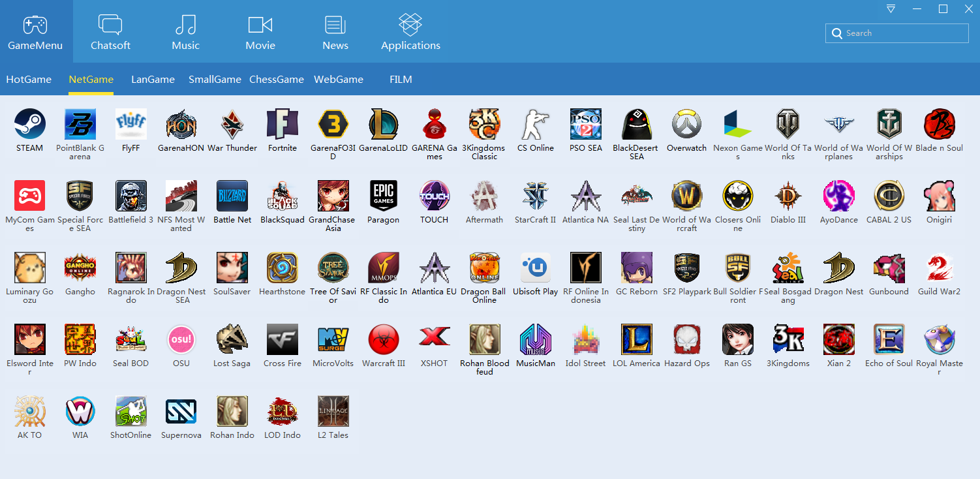Click the FlyFF game icon
980x479 pixels.
pos(130,124)
